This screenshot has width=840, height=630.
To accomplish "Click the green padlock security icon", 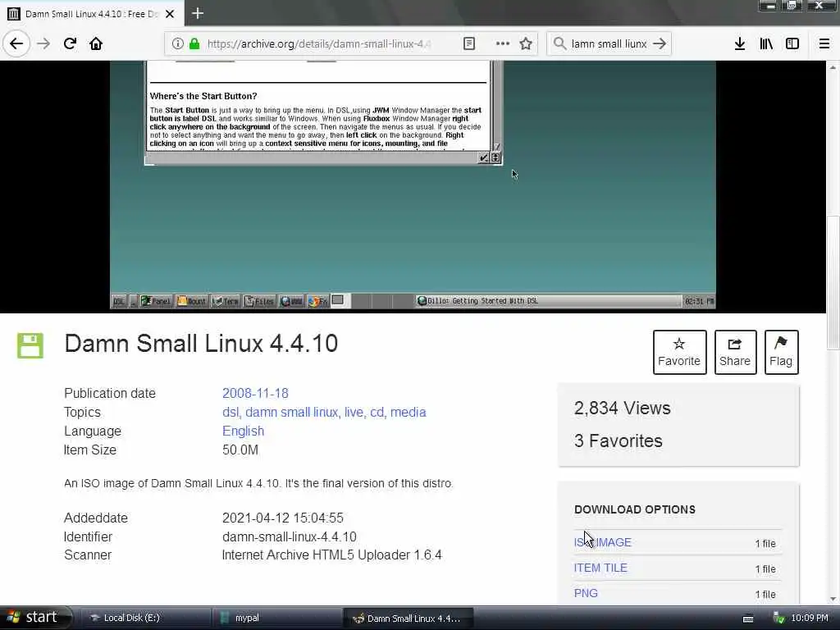I will 194,43.
